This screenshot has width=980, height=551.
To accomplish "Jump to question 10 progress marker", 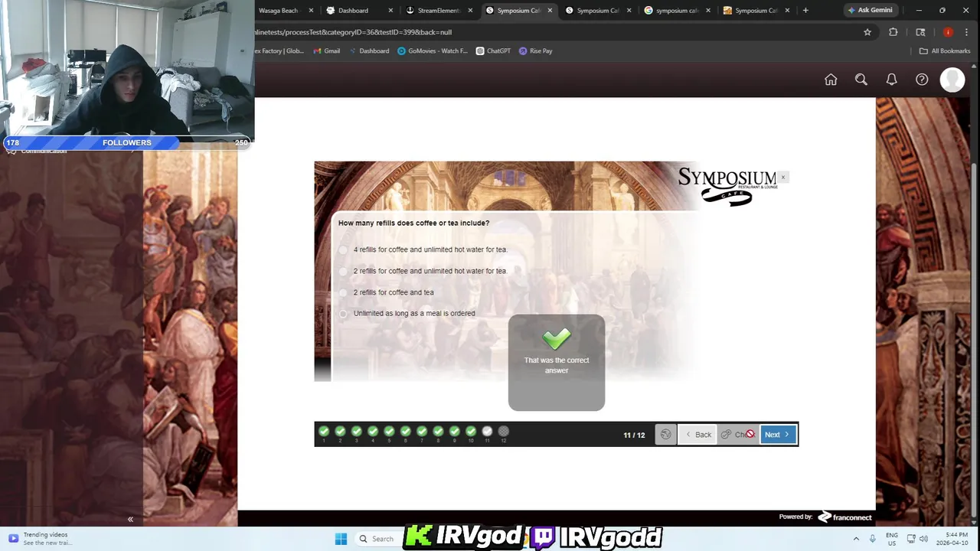I will click(x=471, y=432).
